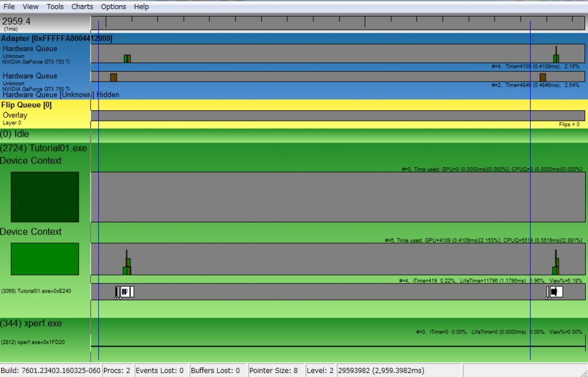The width and height of the screenshot is (588, 377).
Task: Collapse the Adapter header row
Action: tap(57, 39)
